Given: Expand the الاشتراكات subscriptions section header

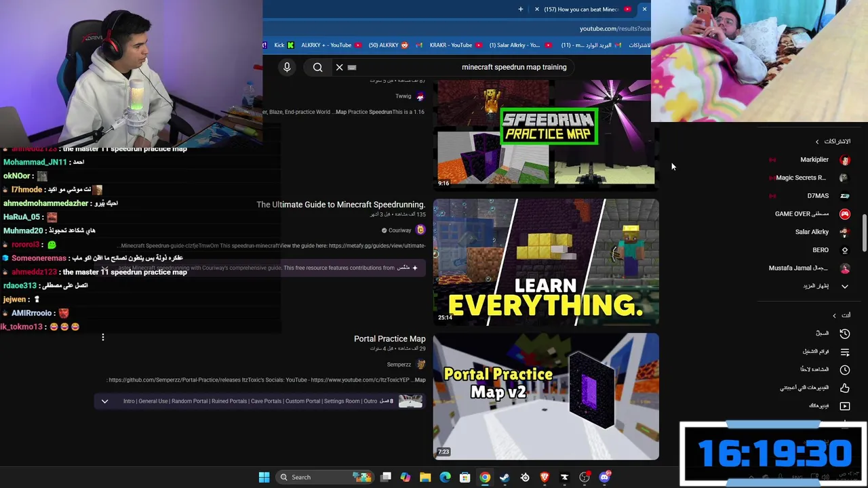Looking at the screenshot, I should 833,141.
